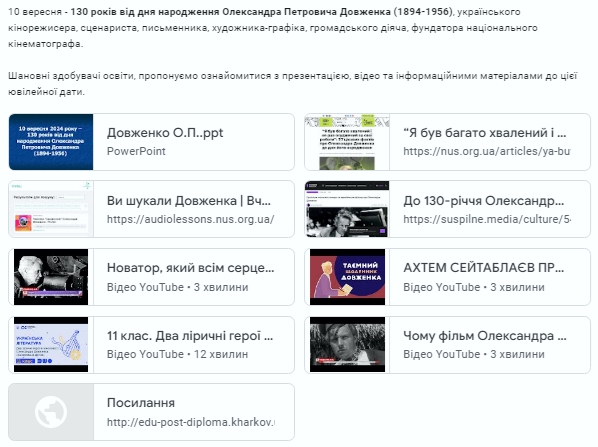Open the "Я був багато хвалений" article title

click(485, 133)
